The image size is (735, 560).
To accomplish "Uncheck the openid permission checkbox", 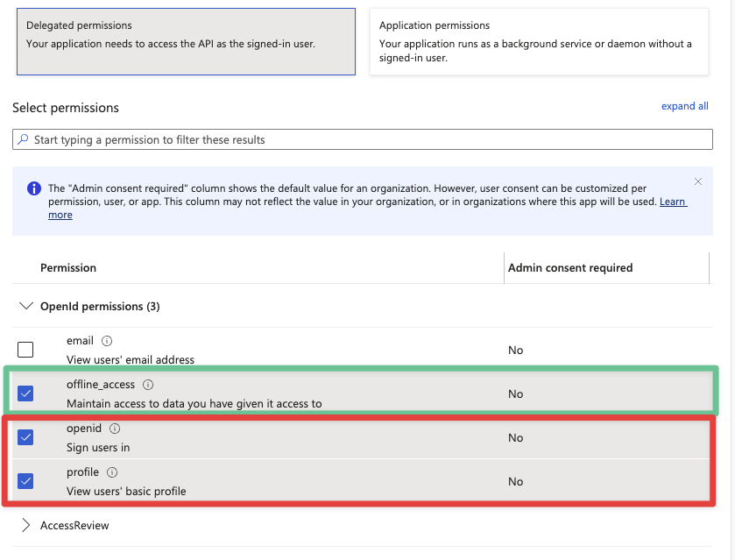I will point(25,437).
